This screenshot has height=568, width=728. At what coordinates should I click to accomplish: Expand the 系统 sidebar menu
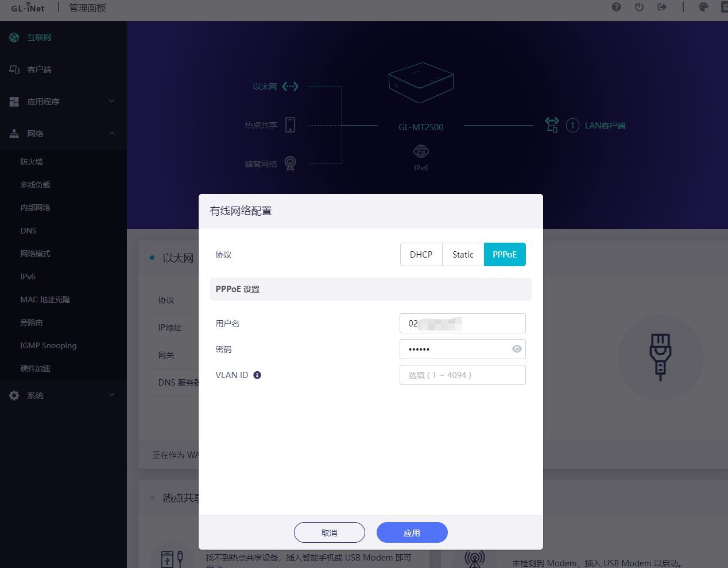point(63,395)
